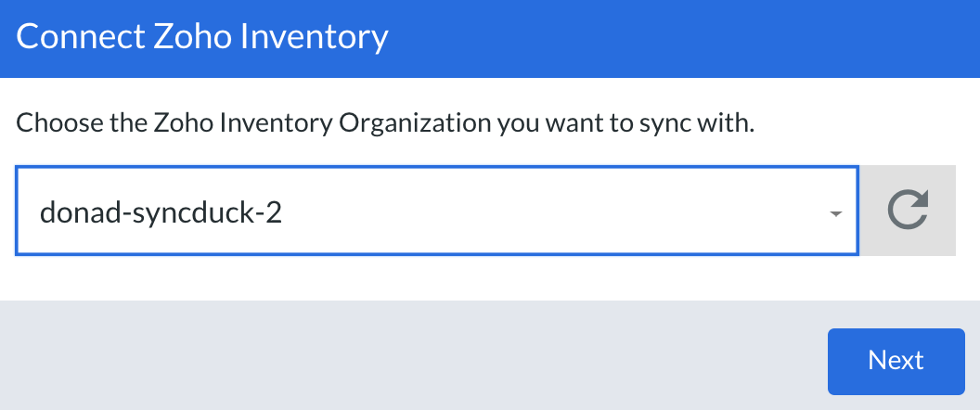Click the word Inventory in the header
Image resolution: width=980 pixels, height=410 pixels.
click(314, 37)
